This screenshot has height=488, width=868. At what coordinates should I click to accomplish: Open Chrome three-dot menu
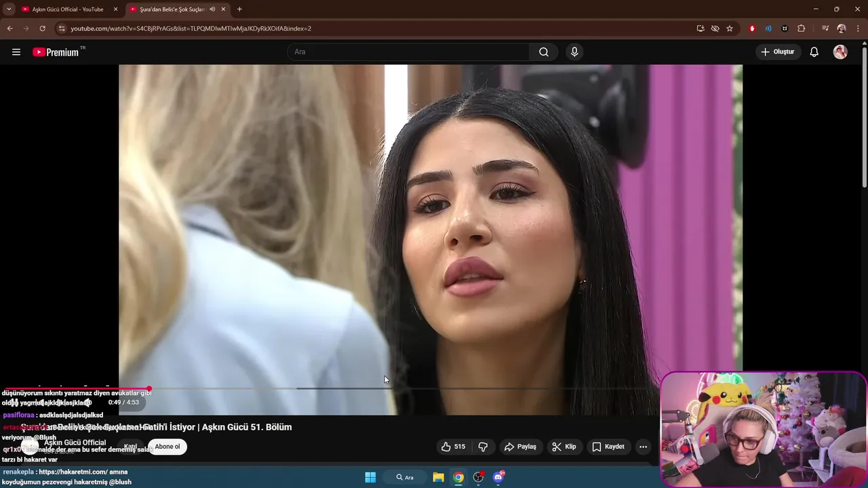pos(857,28)
